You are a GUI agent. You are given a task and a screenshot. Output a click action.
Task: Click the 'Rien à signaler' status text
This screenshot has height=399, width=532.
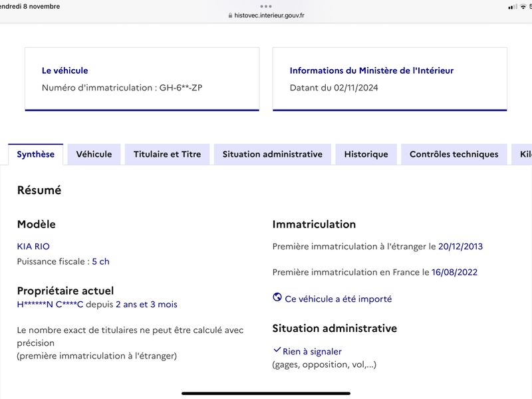[312, 352]
